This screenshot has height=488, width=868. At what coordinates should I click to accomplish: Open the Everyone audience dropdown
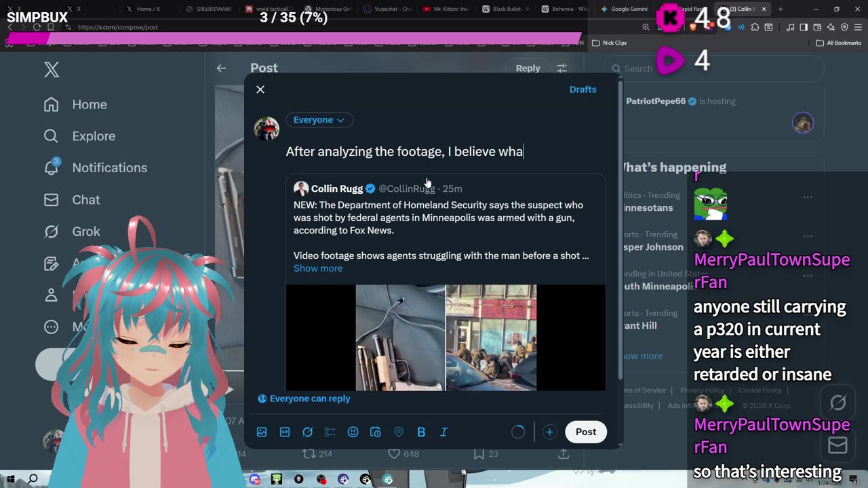tap(319, 120)
